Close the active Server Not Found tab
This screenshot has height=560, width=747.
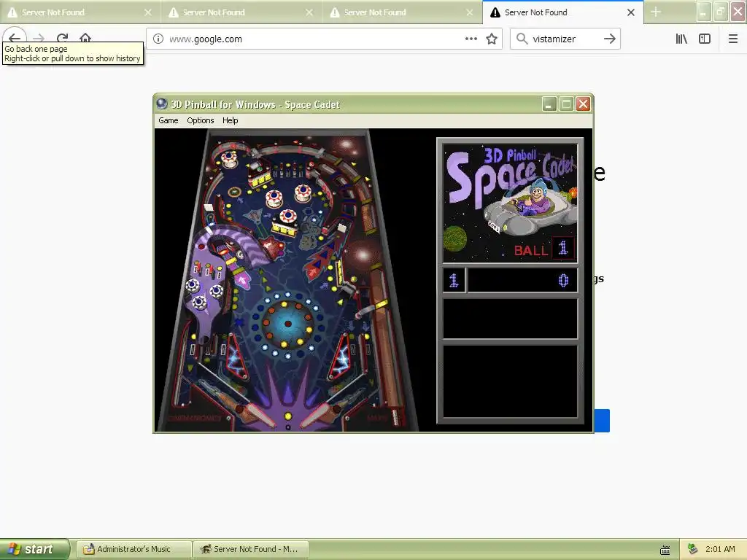tap(631, 12)
